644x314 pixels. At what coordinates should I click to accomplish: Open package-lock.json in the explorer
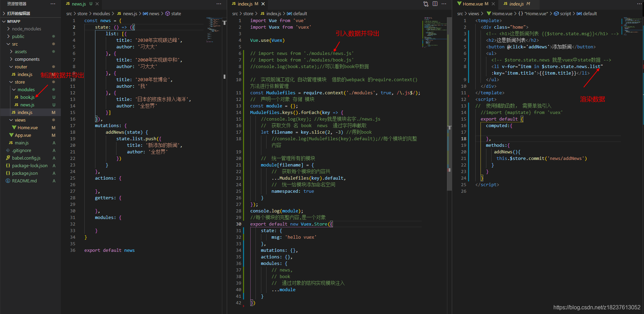tap(30, 165)
